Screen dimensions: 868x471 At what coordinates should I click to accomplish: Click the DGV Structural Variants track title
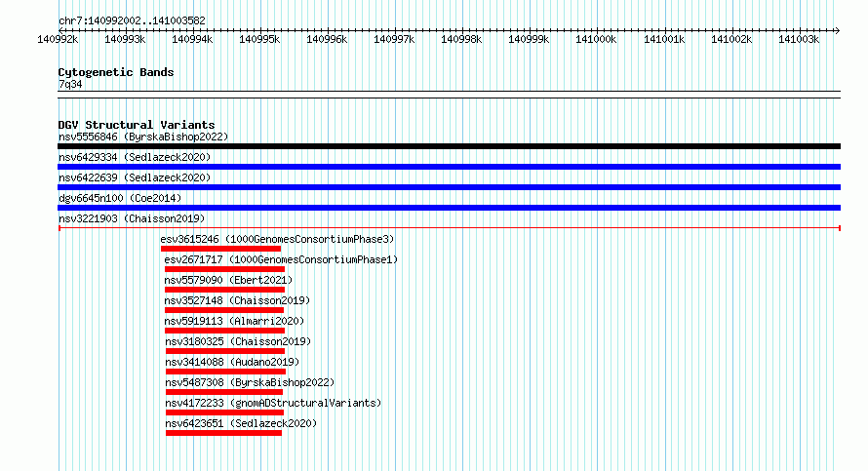(x=137, y=125)
